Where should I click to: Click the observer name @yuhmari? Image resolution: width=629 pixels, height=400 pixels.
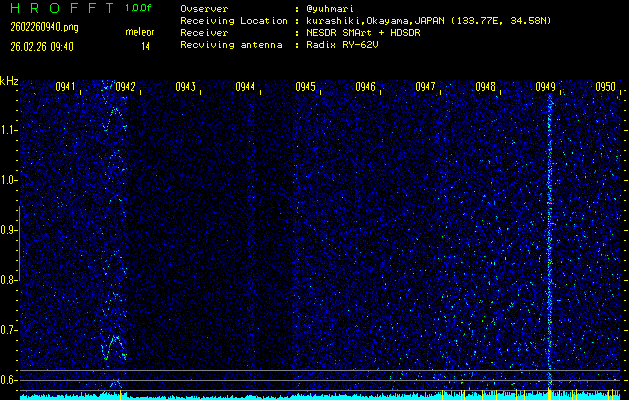(x=329, y=9)
